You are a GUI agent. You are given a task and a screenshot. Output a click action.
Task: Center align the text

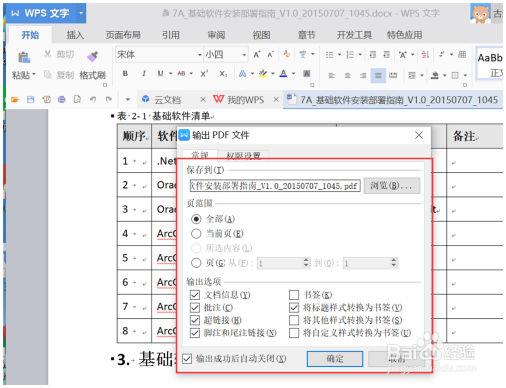pos(347,75)
